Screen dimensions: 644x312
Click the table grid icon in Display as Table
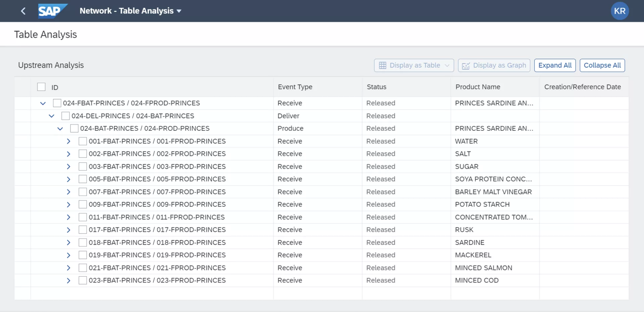pos(382,65)
